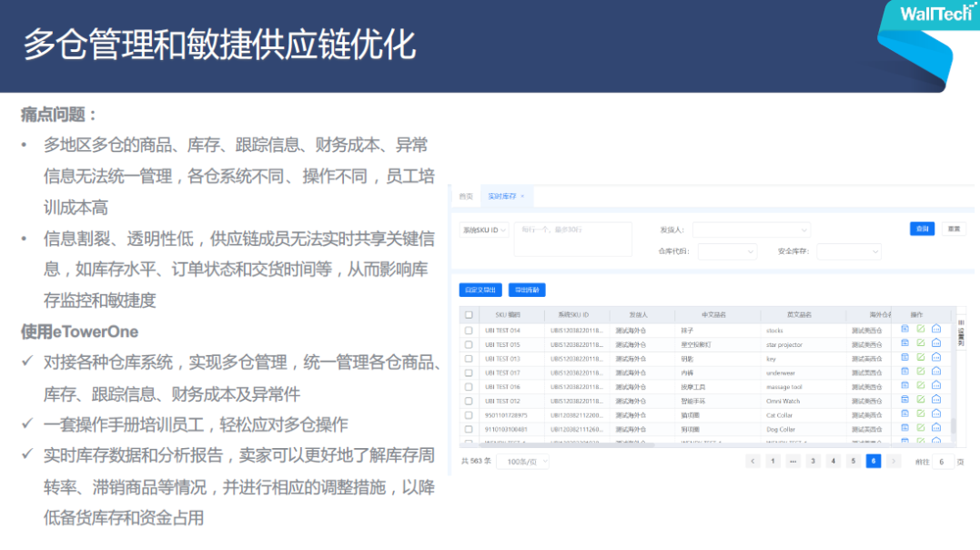Click the green edit icon for Cat Collar
The image size is (980, 550).
point(921,414)
